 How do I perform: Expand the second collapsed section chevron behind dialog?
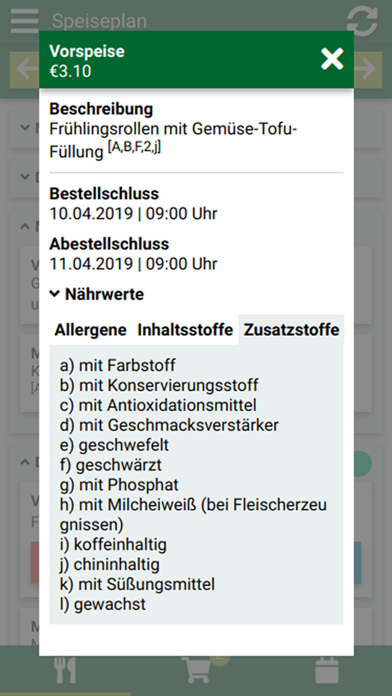tap(24, 177)
